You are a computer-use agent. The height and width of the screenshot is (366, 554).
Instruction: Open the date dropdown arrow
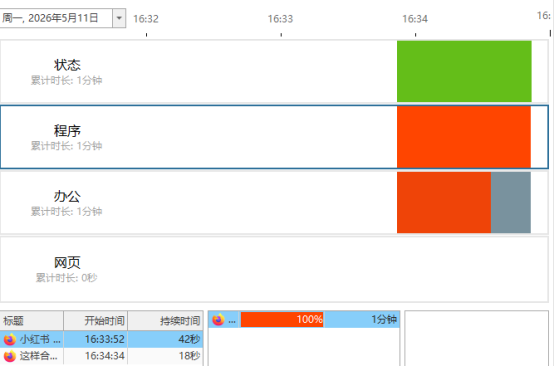tap(119, 18)
